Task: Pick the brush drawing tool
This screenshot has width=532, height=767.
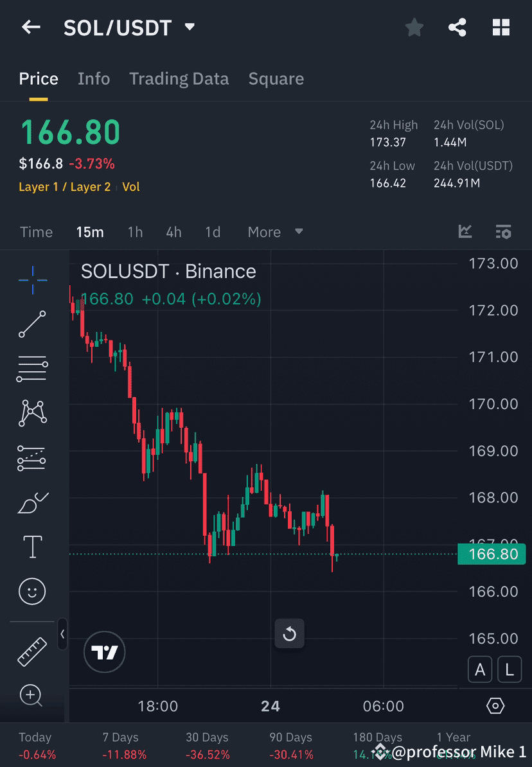Action: 32,502
